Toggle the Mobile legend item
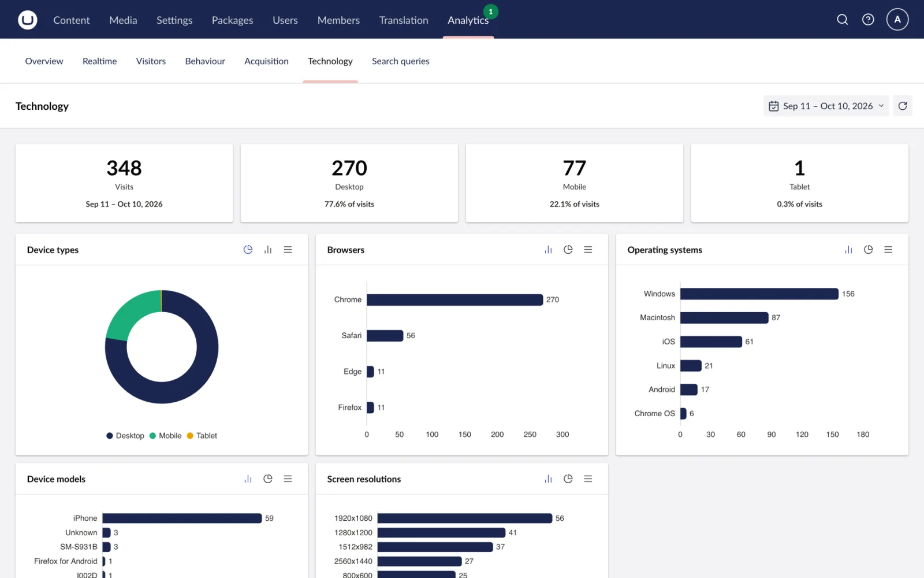924x578 pixels. point(166,436)
